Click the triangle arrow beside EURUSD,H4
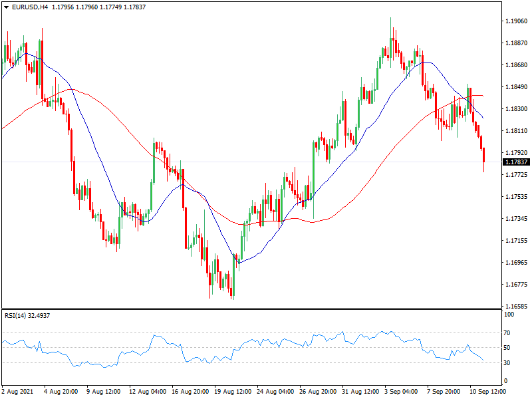Screen dimensions: 532x399 pos(5,7)
